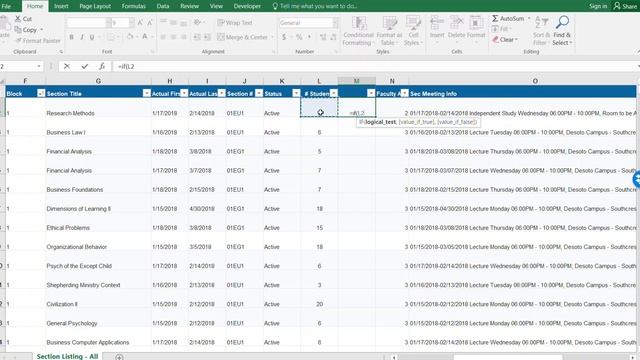Open Format as Table
This screenshot has height=360, width=640.
389,31
